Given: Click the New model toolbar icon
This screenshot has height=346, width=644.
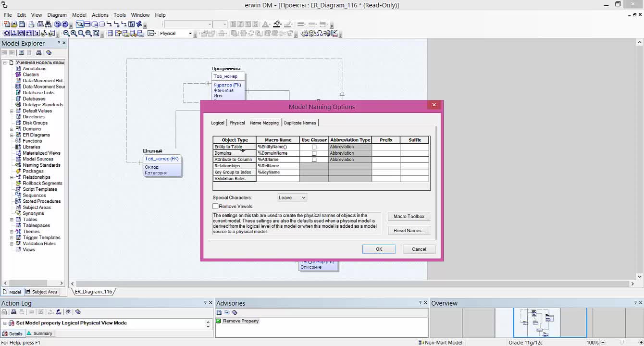Looking at the screenshot, I should (x=7, y=24).
